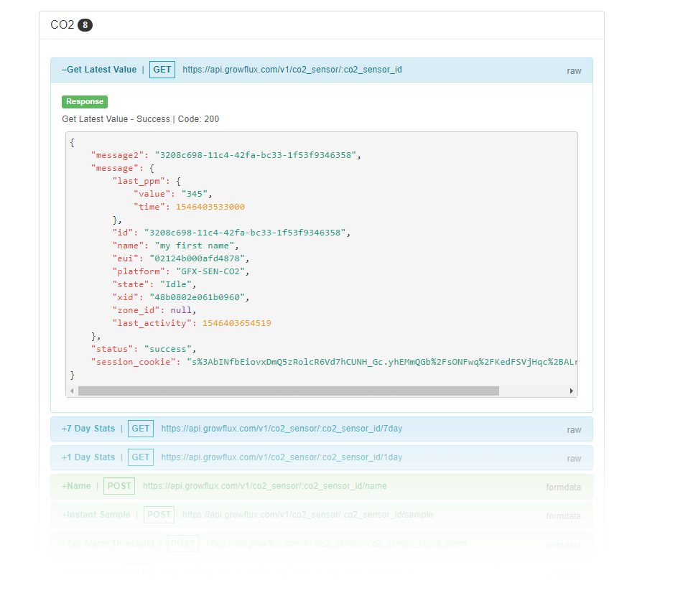This screenshot has height=616, width=683.
Task: Click the GET badge for 1 Day Stats
Action: (x=141, y=457)
